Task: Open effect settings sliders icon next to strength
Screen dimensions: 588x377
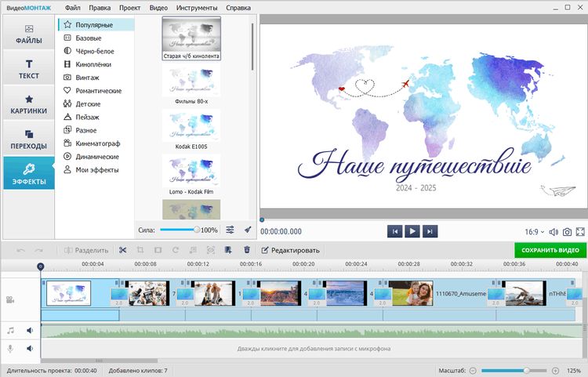Action: (230, 230)
